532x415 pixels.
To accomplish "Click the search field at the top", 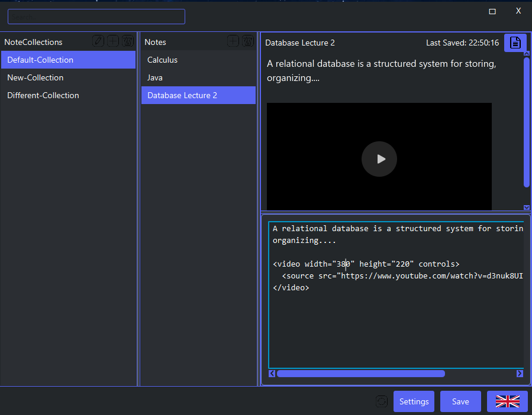I will point(96,16).
